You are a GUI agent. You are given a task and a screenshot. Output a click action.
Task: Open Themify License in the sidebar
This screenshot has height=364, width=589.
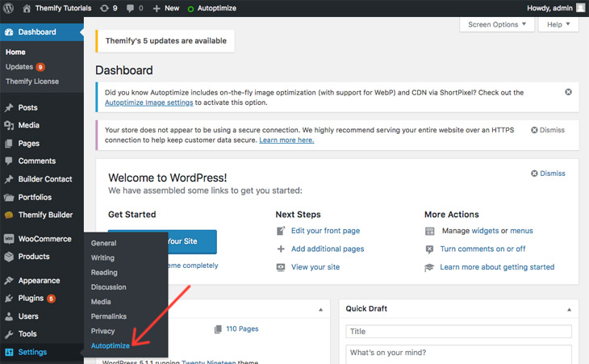(x=32, y=82)
